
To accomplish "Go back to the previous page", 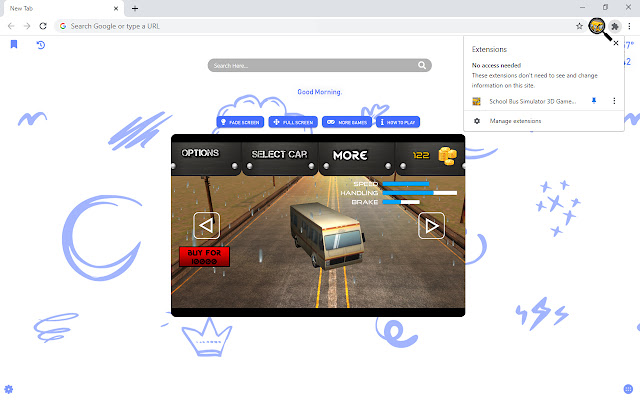I will pyautogui.click(x=11, y=26).
